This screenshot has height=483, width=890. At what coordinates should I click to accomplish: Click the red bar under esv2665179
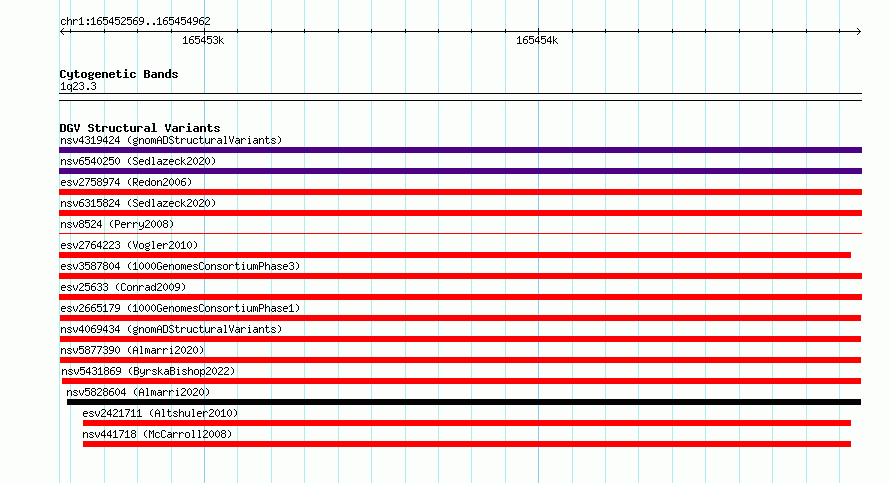tap(460, 318)
